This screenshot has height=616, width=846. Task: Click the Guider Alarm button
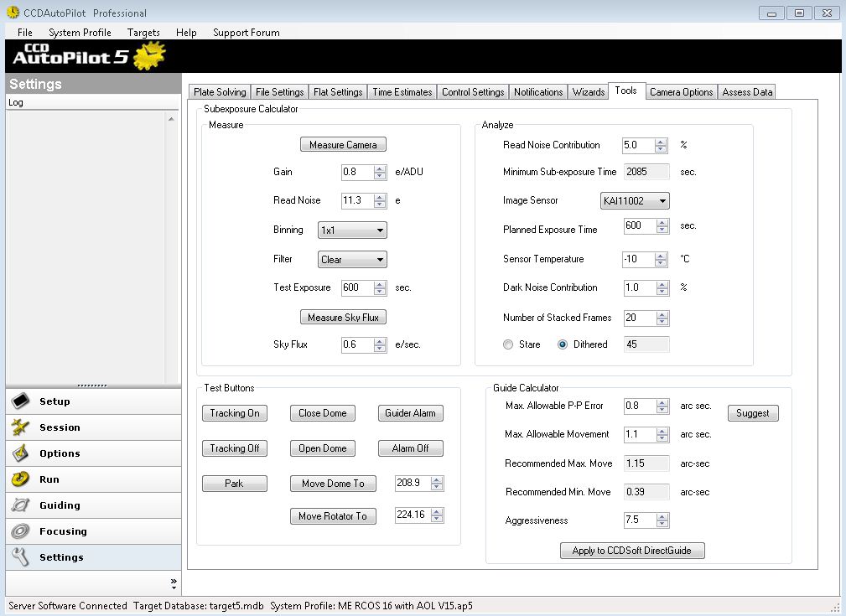click(x=411, y=413)
